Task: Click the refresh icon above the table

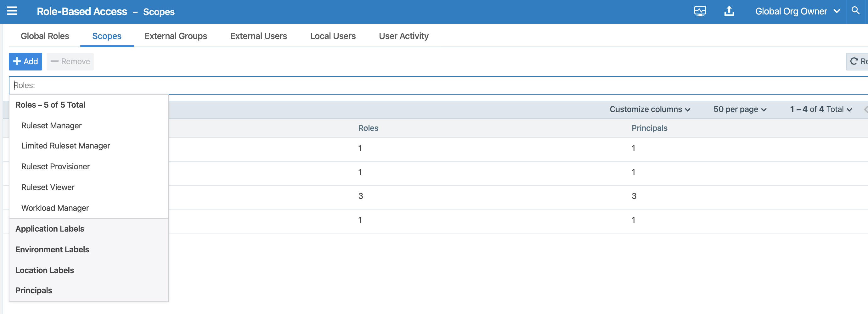Action: 854,61
